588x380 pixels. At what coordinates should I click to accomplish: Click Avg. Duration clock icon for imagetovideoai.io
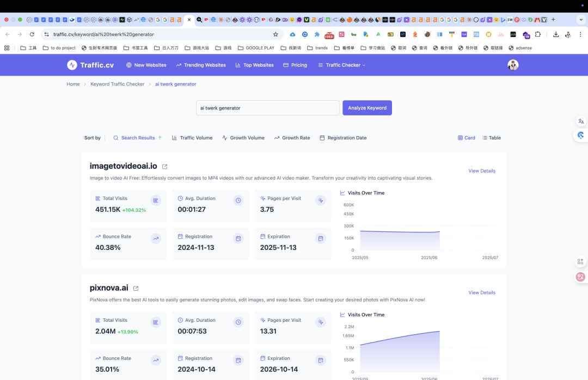point(238,200)
